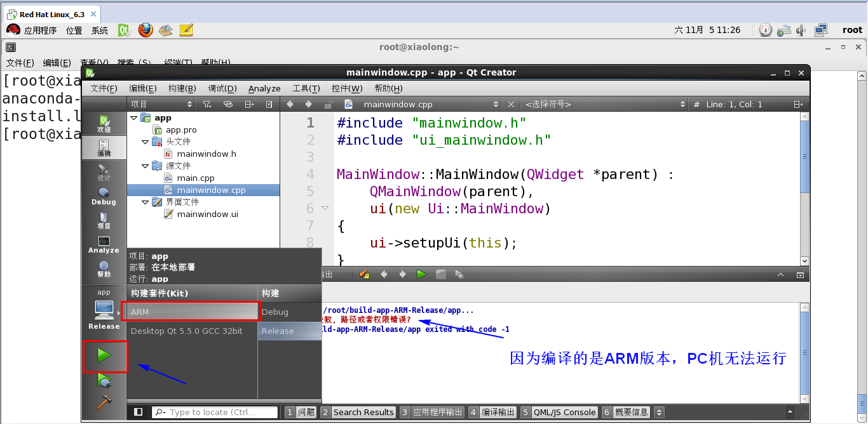868x424 pixels.
Task: Start debugging with the Run-Debug icon
Action: pos(104,380)
